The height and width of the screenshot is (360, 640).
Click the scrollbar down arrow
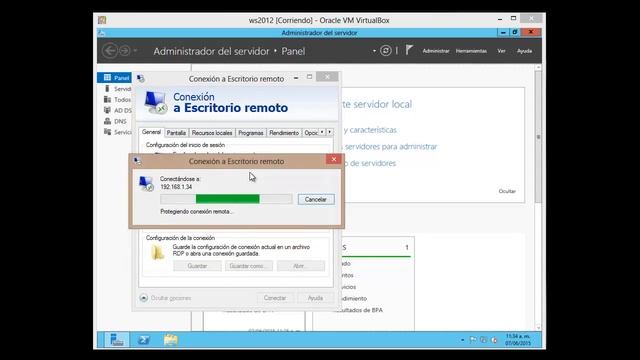tap(538, 327)
